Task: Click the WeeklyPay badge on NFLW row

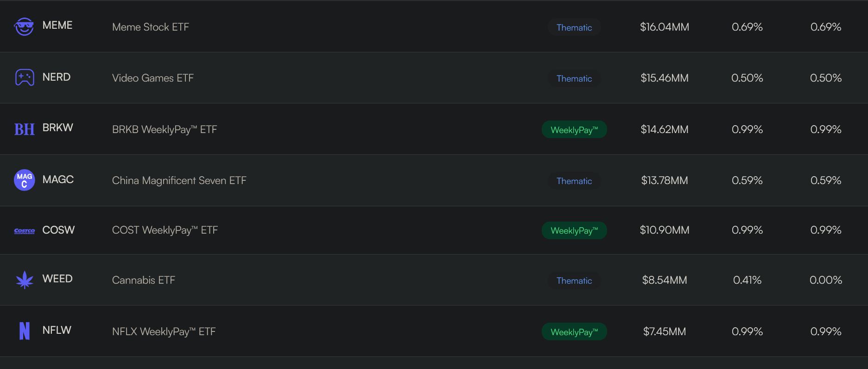Action: point(574,331)
